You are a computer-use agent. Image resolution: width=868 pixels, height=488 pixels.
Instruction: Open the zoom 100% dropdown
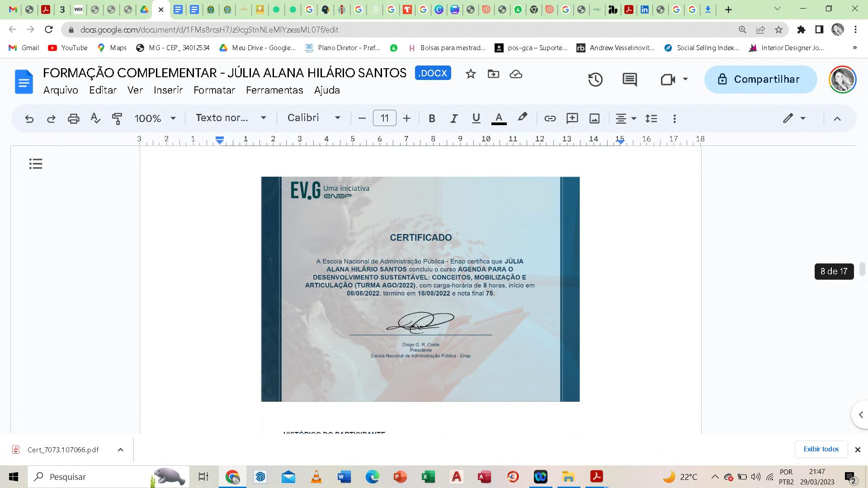tap(155, 118)
